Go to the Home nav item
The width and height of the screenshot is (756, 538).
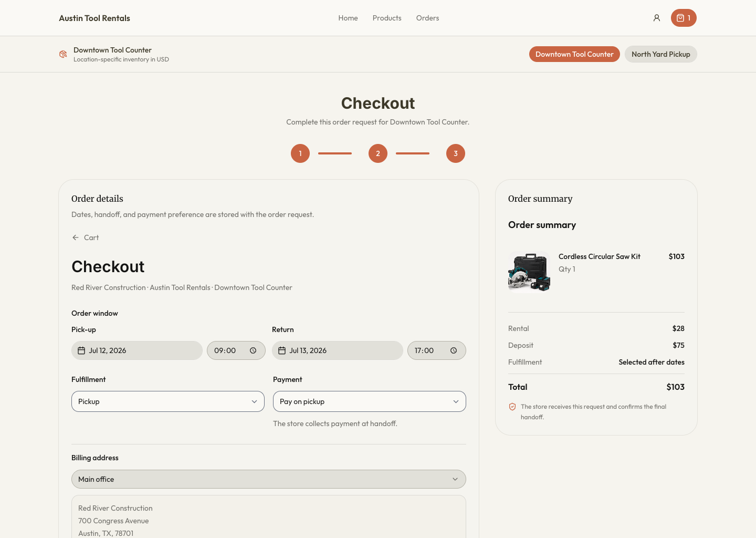point(348,18)
